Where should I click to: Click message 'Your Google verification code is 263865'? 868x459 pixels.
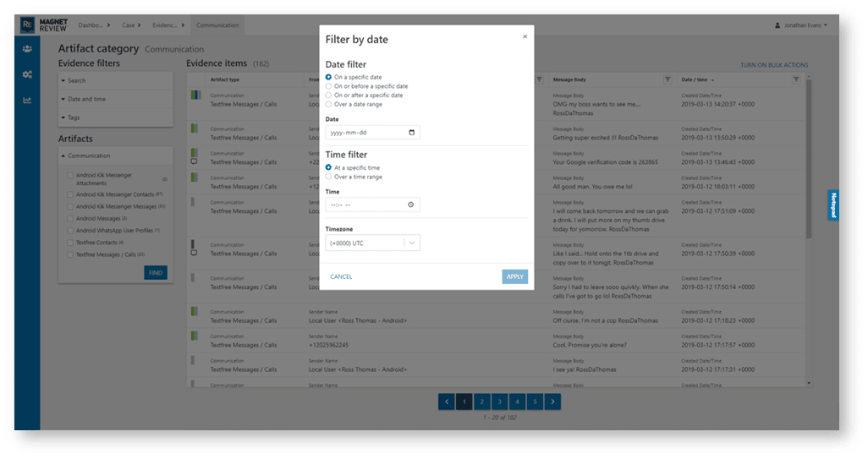click(x=605, y=162)
